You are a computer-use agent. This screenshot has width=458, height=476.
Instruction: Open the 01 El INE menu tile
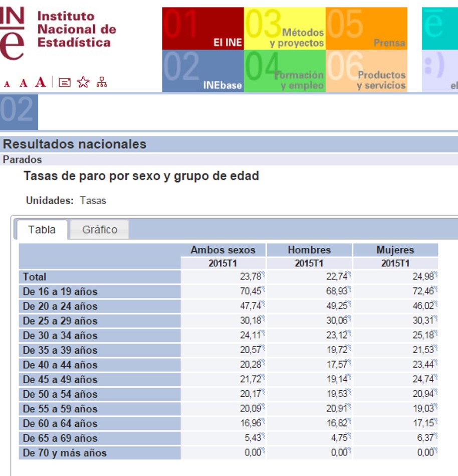pyautogui.click(x=203, y=29)
